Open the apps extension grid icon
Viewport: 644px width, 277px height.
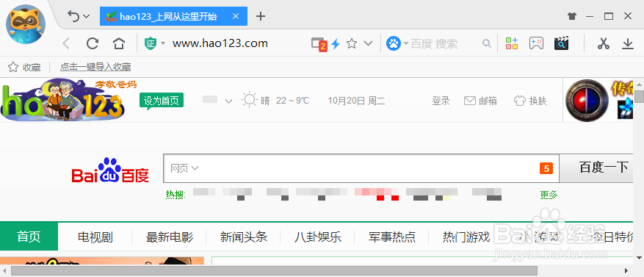512,43
